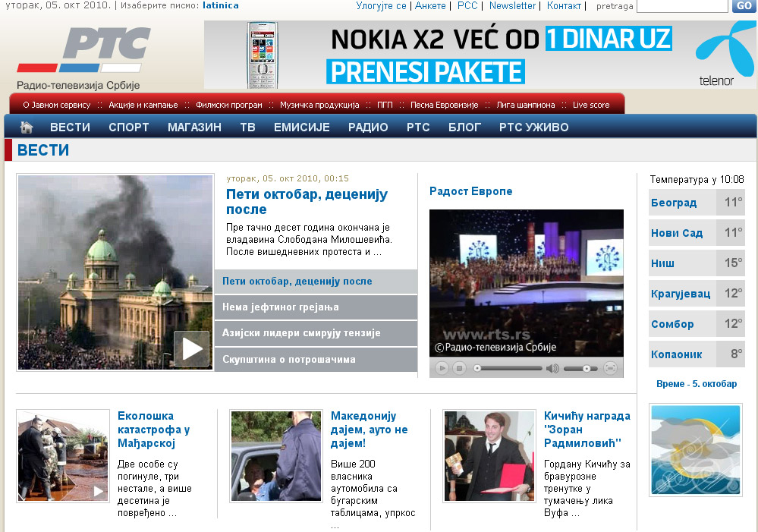Open Еколошка катастрофа у Мађарској article

tap(154, 430)
